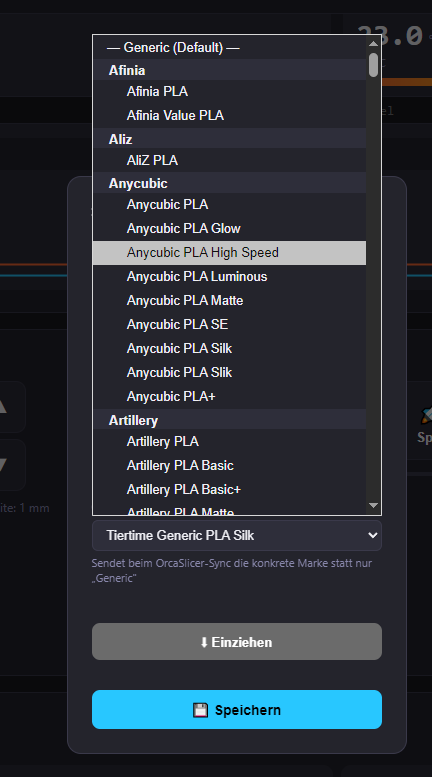Image resolution: width=432 pixels, height=777 pixels.
Task: Click the list scrollbar up arrow
Action: [374, 43]
